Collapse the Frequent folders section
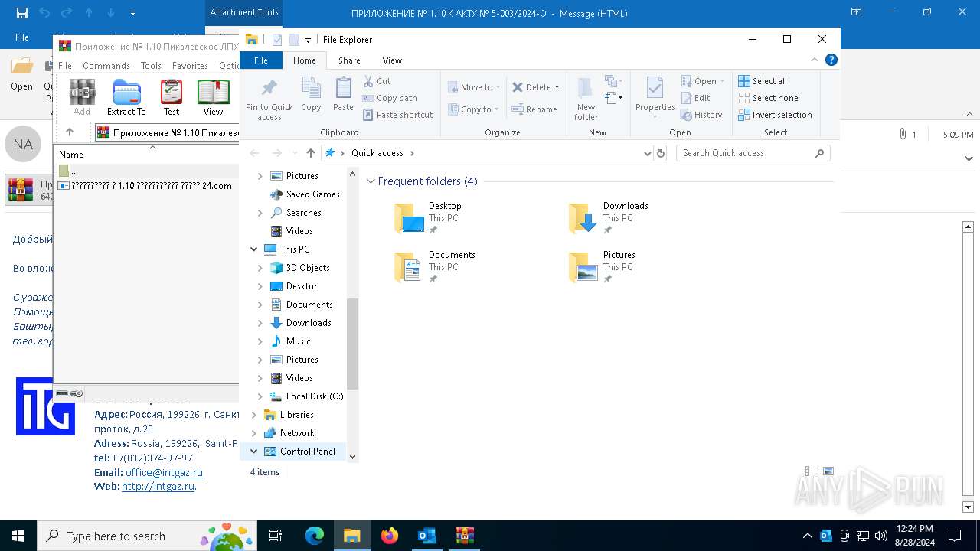 pyautogui.click(x=371, y=181)
